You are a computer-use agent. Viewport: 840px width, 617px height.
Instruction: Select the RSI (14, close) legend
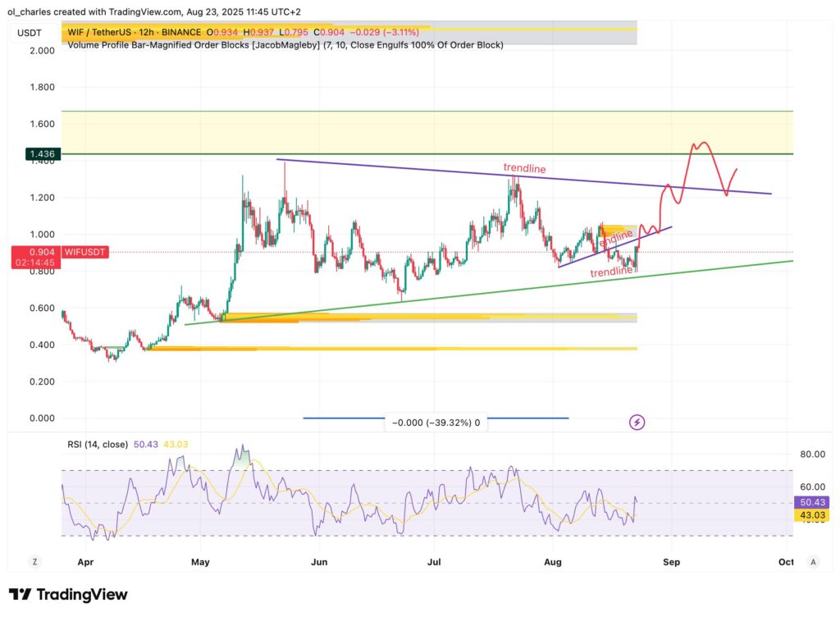(x=97, y=445)
